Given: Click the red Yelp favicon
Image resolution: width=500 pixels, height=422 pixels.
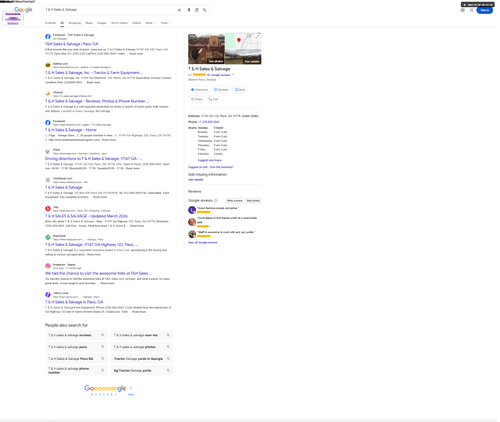Looking at the screenshot, I should click(48, 209).
